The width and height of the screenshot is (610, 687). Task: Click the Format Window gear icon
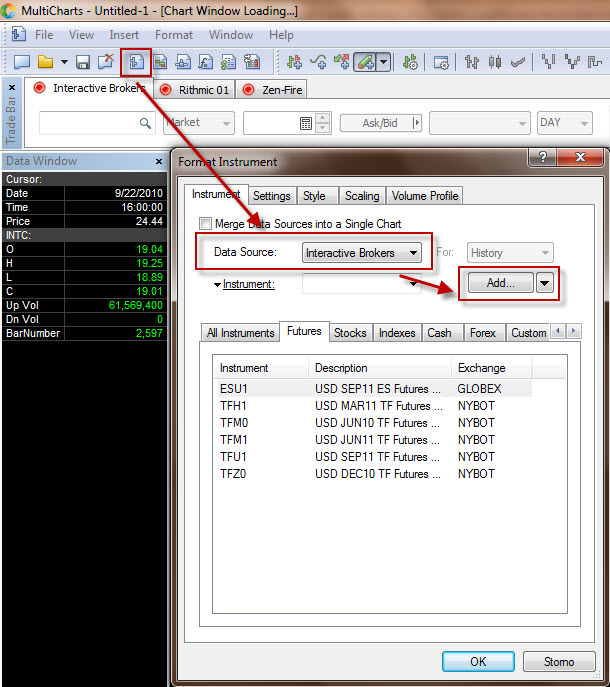[441, 62]
